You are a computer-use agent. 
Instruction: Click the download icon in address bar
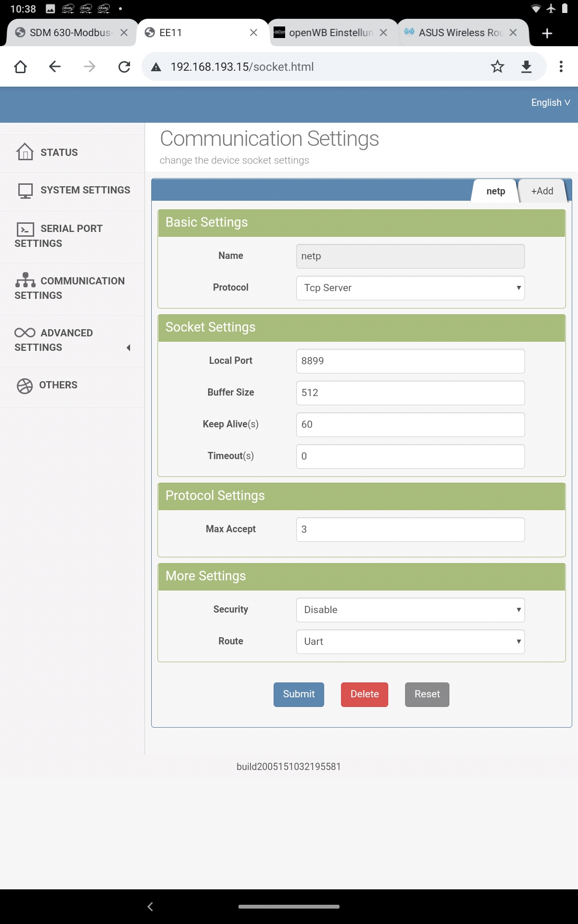[526, 66]
